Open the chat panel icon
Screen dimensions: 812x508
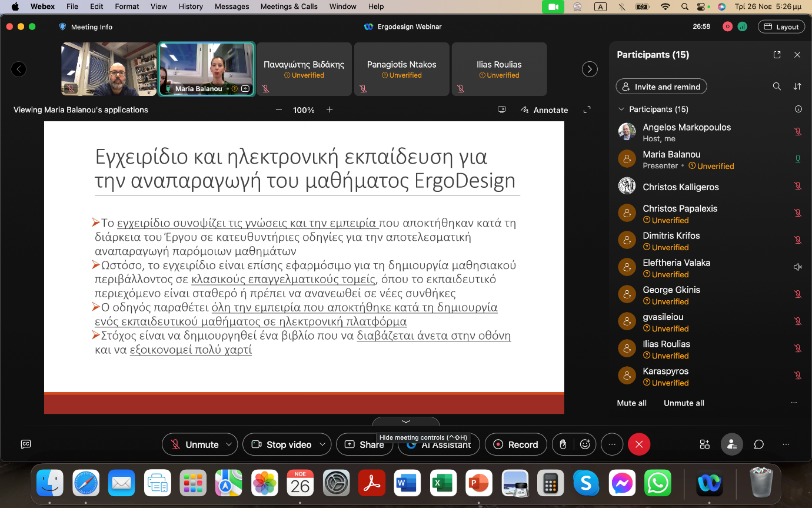759,444
